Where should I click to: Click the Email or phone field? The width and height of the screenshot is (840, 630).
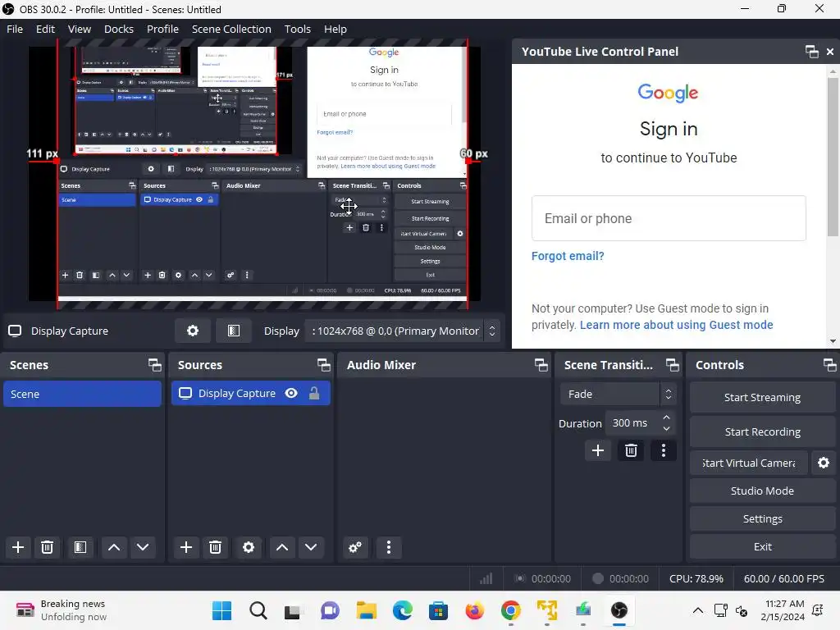(669, 218)
